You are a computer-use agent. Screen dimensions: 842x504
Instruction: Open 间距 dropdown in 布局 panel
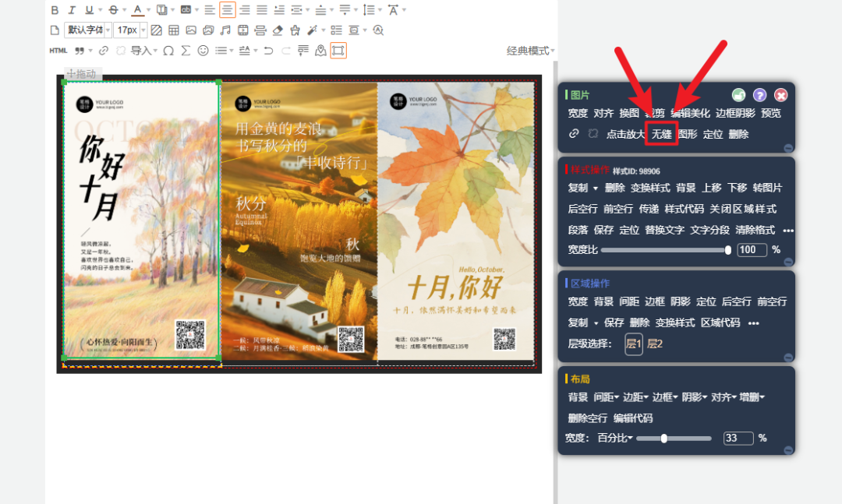606,397
